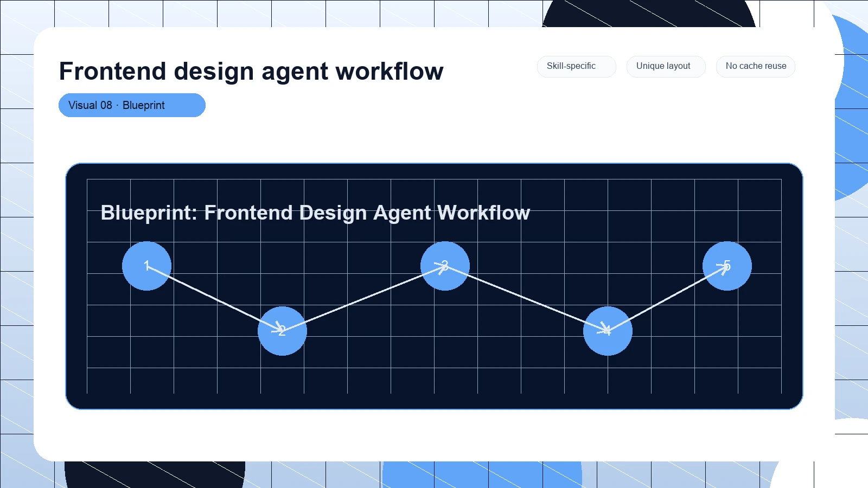The width and height of the screenshot is (868, 488).
Task: Click the Skill-specific tag
Action: 576,66
